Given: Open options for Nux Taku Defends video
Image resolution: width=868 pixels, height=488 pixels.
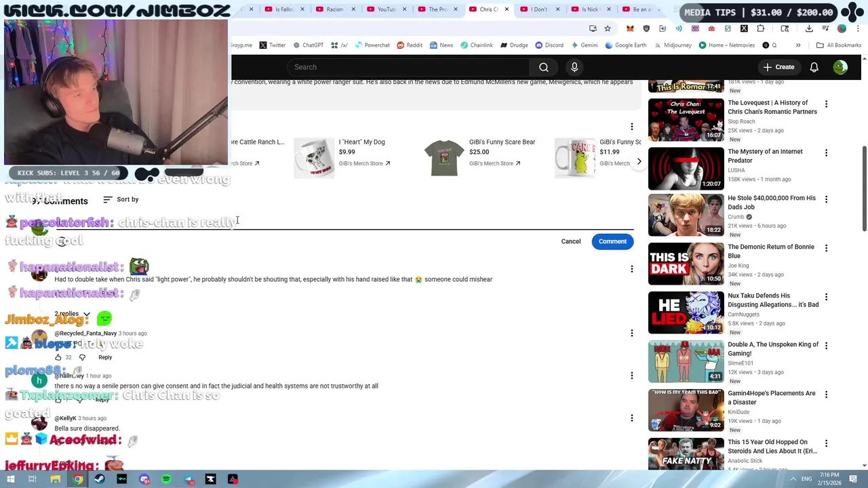Looking at the screenshot, I should (x=826, y=297).
